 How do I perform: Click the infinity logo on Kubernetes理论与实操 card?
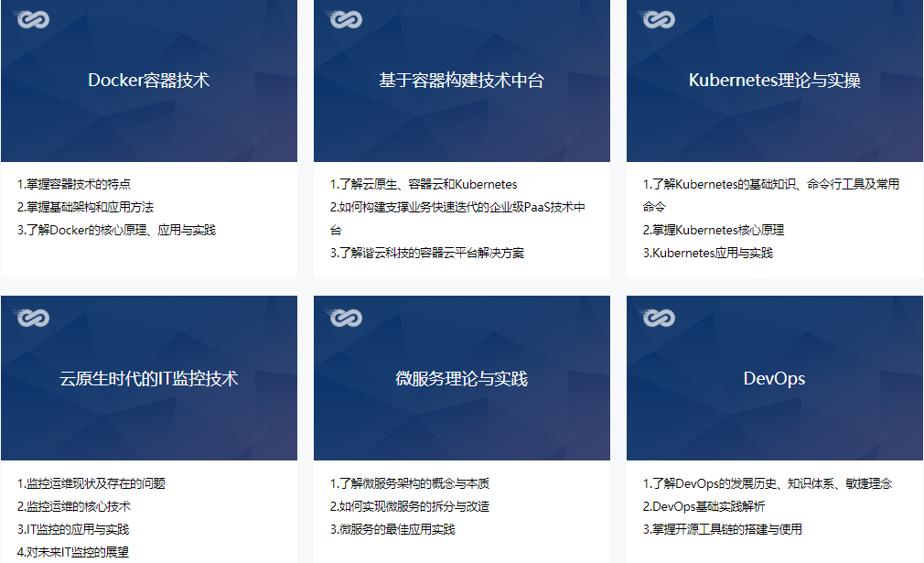click(659, 19)
